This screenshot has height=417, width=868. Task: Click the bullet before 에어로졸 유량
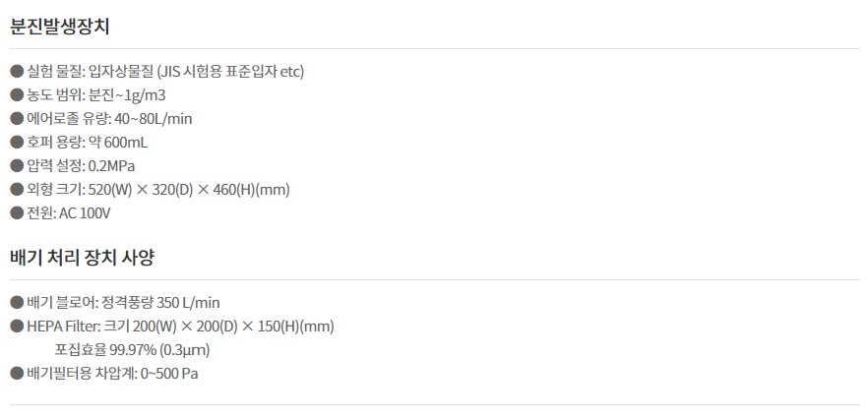point(16,118)
